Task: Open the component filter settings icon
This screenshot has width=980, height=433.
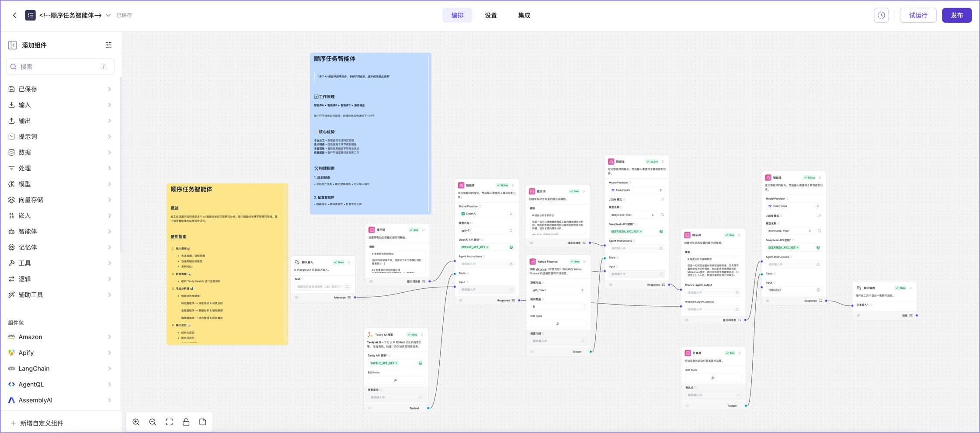Action: coord(108,45)
